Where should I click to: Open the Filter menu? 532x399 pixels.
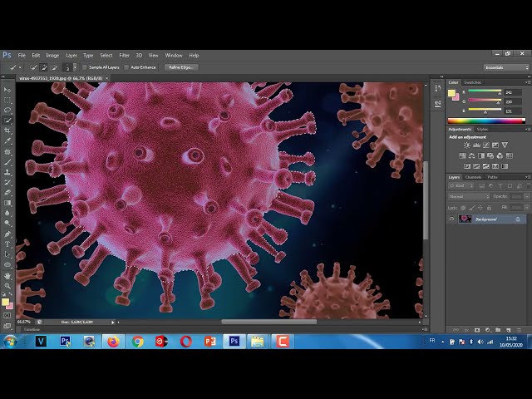(124, 56)
